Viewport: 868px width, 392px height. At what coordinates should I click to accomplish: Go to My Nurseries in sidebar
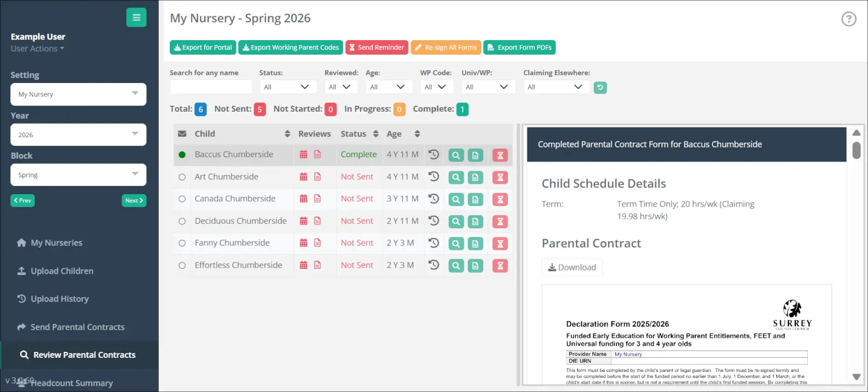pos(56,243)
